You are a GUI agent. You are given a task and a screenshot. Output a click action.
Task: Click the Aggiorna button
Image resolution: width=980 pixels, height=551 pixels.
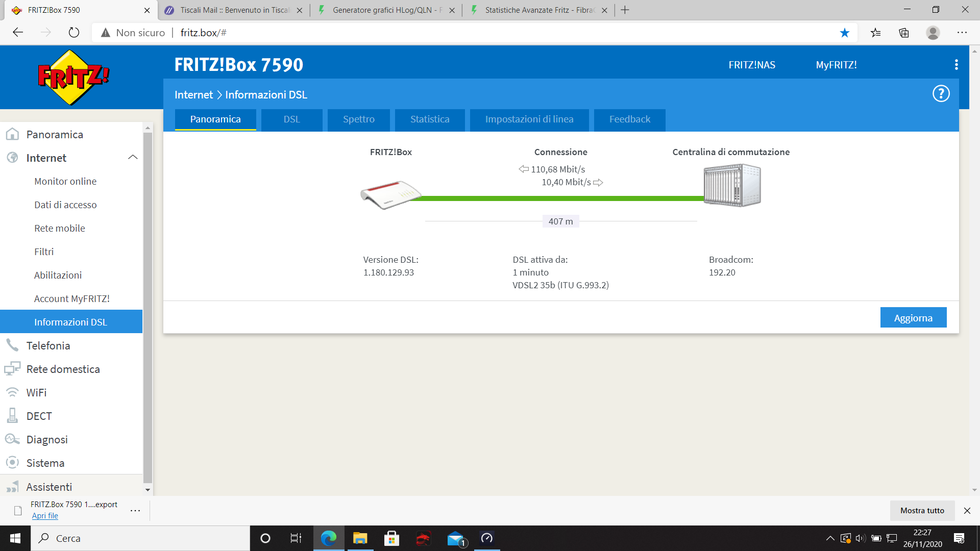(x=913, y=318)
